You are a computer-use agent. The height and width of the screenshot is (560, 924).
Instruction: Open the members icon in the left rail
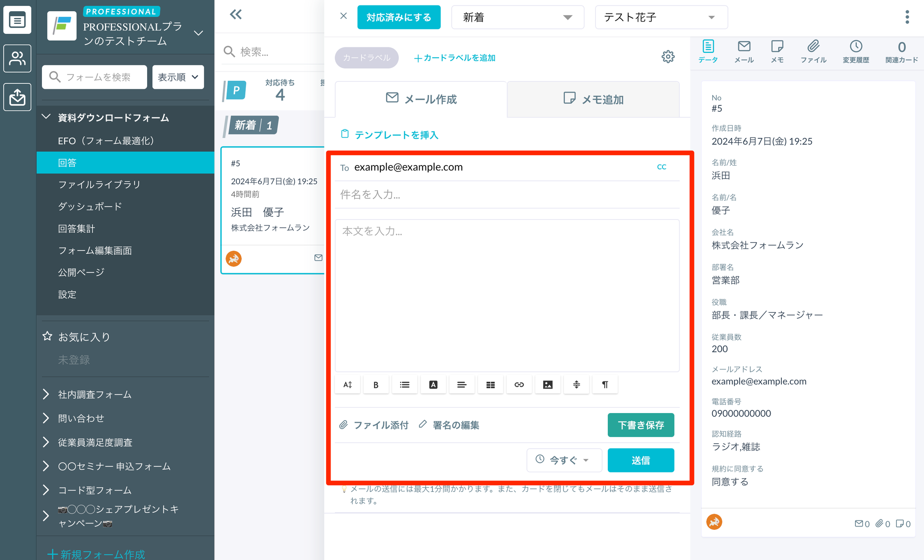click(x=17, y=58)
